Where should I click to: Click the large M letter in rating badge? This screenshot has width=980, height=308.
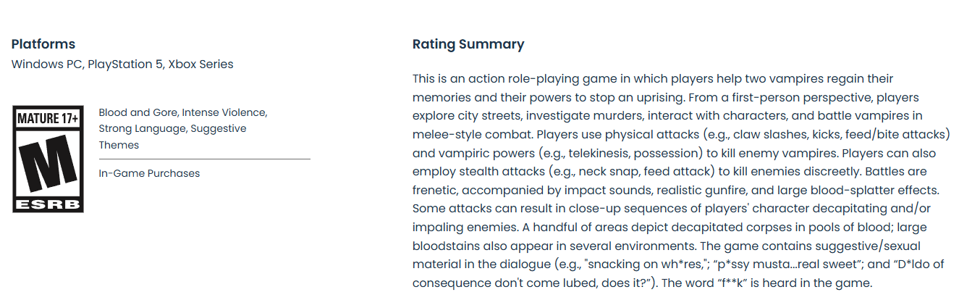(48, 165)
